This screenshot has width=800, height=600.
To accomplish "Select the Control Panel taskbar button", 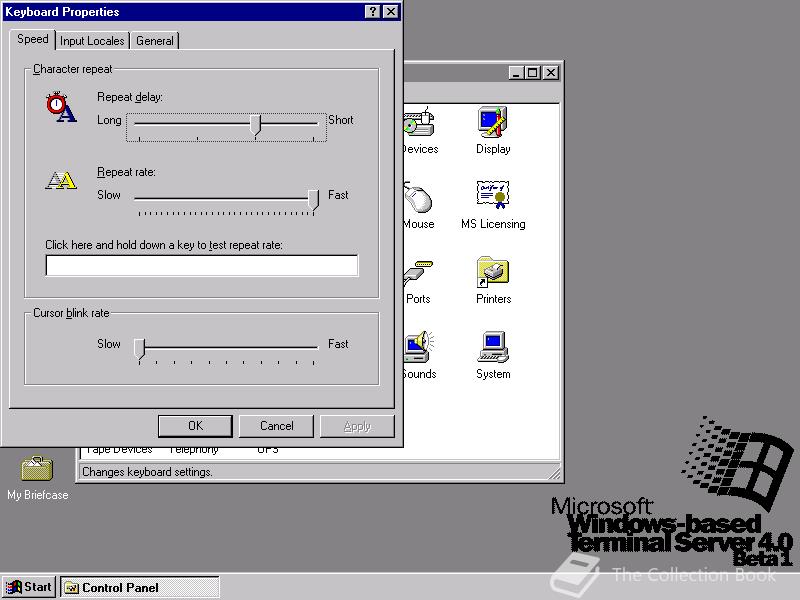I will [140, 587].
